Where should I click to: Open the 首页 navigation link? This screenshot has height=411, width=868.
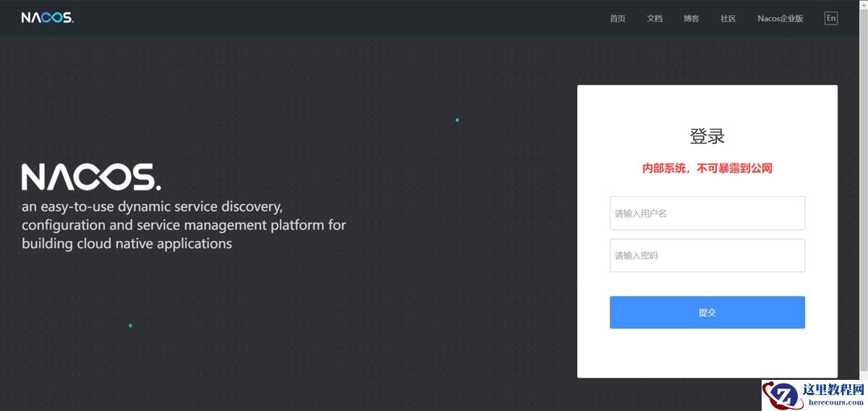coord(617,19)
